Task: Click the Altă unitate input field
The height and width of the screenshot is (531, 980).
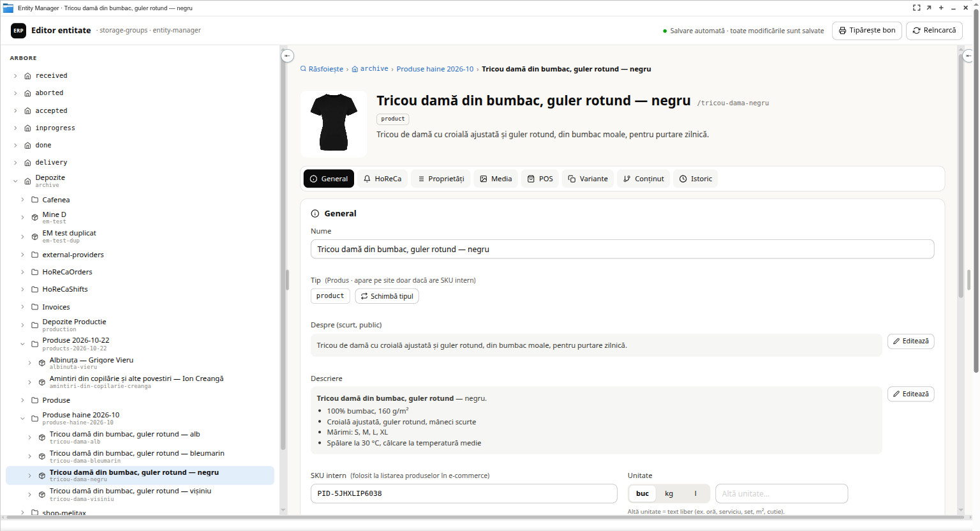Action: click(x=782, y=494)
